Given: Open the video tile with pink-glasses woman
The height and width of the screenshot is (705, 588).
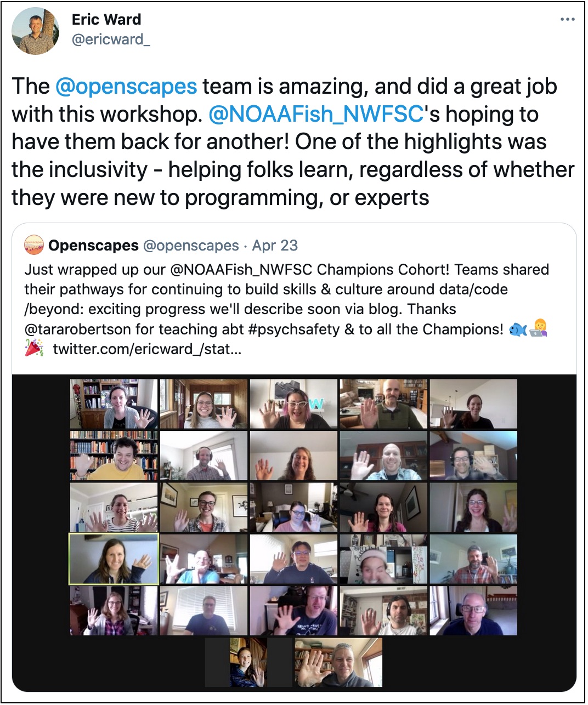Looking at the screenshot, I should [293, 403].
